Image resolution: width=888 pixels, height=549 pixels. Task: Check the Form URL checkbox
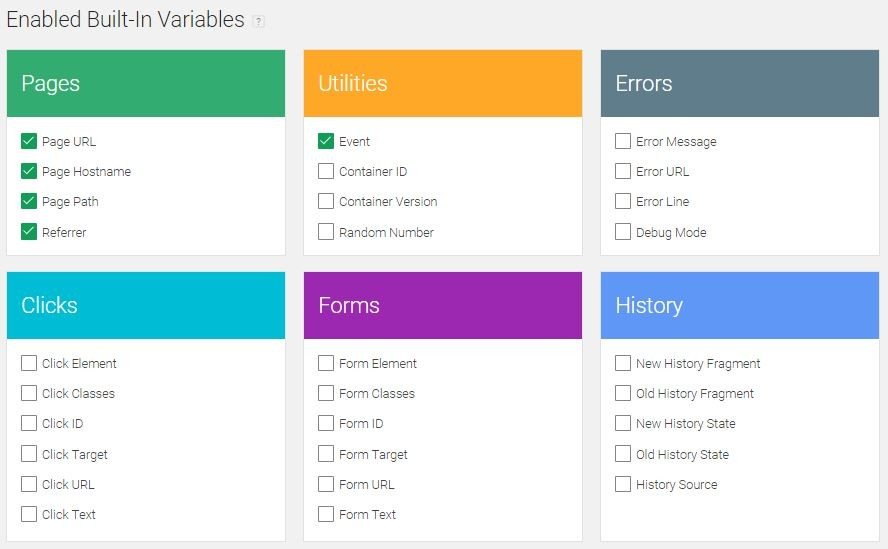pyautogui.click(x=326, y=484)
